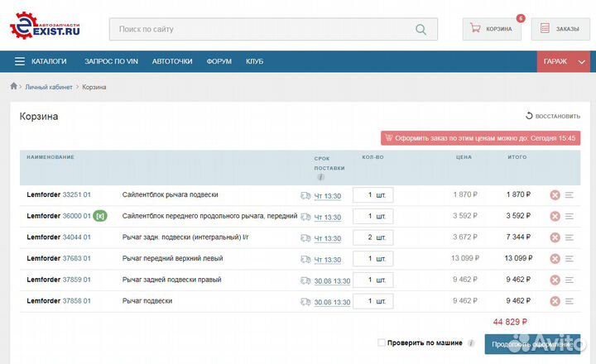Go to the Форум menu item
This screenshot has width=596, height=364.
click(219, 61)
